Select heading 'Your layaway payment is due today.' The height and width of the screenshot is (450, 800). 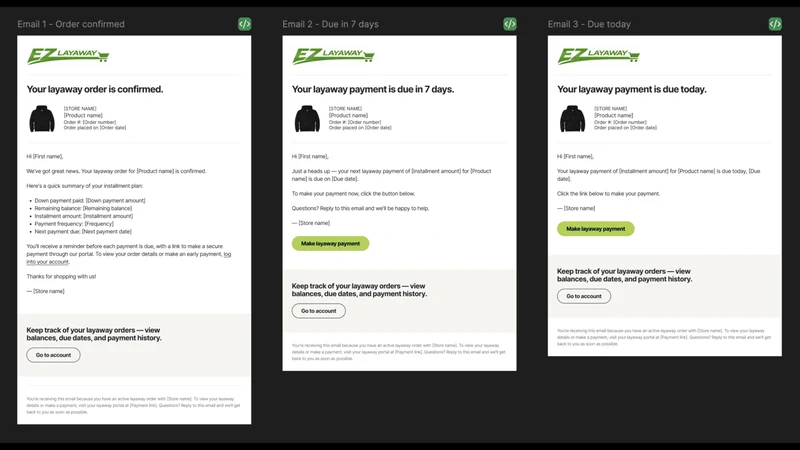(x=632, y=89)
